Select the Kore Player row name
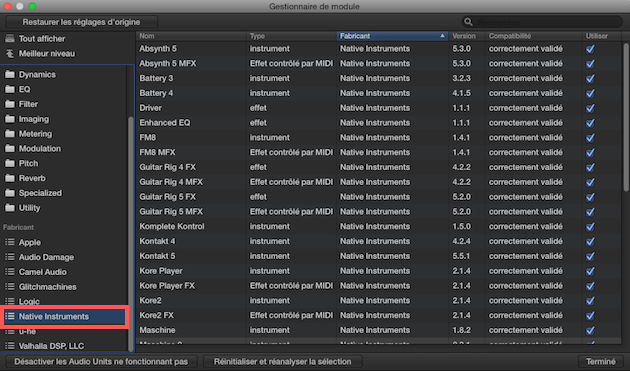The width and height of the screenshot is (630, 371). click(x=161, y=271)
